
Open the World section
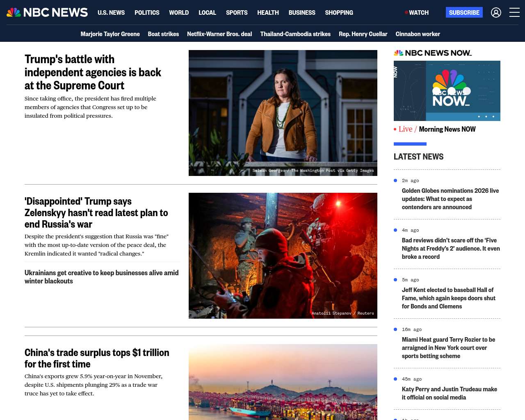coord(179,13)
